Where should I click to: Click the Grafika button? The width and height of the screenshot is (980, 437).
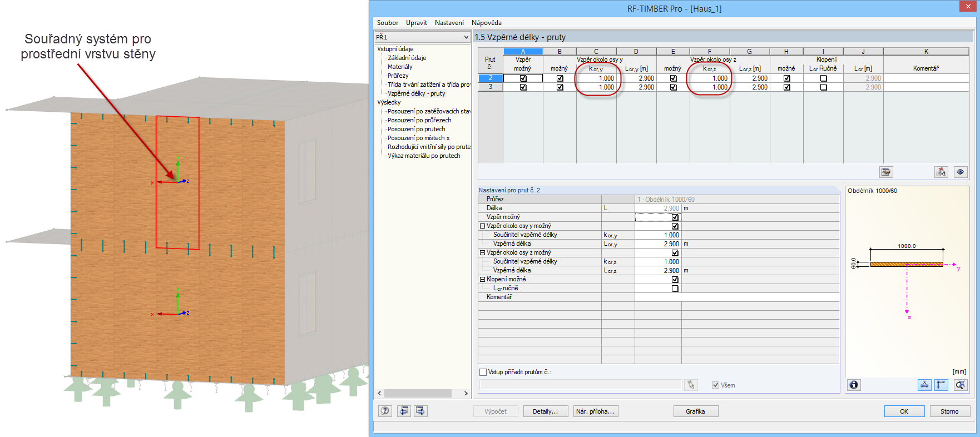pyautogui.click(x=695, y=411)
